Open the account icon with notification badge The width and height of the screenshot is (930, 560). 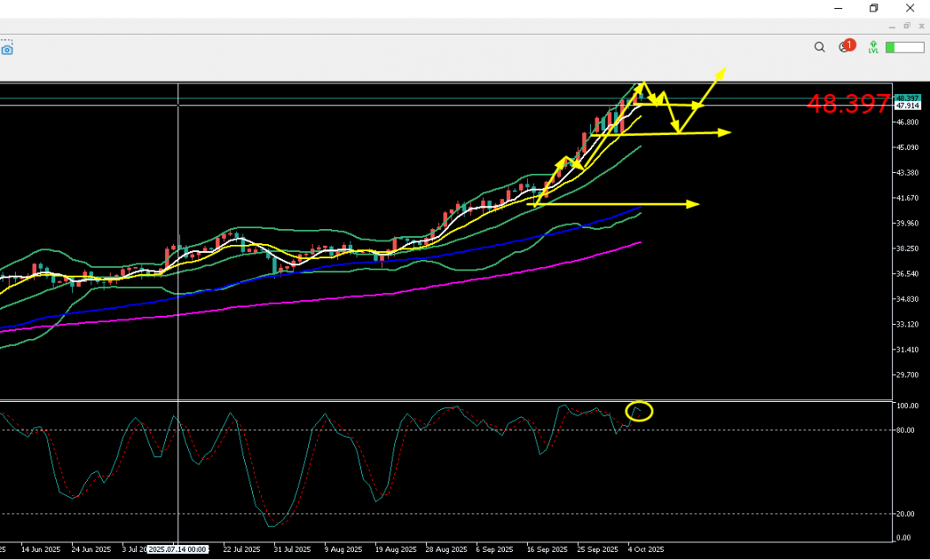[x=846, y=47]
